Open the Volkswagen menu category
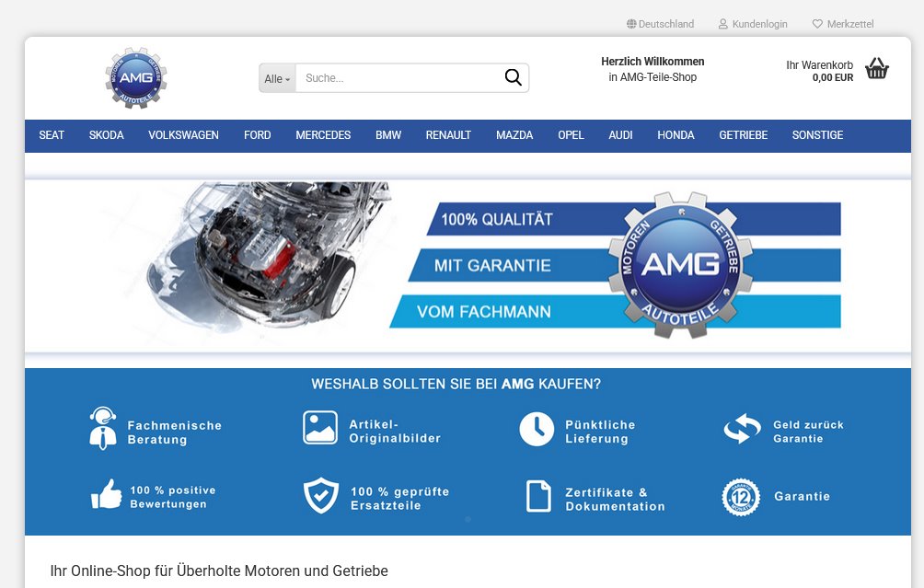 point(183,135)
